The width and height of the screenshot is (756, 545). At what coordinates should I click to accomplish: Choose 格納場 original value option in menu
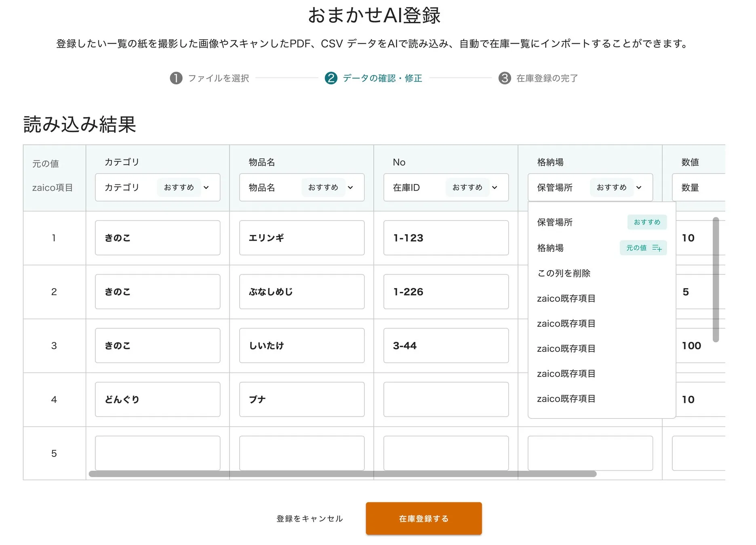point(550,248)
